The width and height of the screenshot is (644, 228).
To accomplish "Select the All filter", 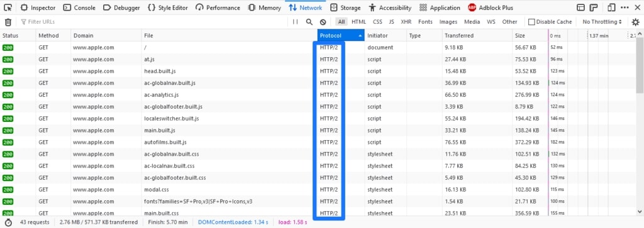I will [341, 22].
